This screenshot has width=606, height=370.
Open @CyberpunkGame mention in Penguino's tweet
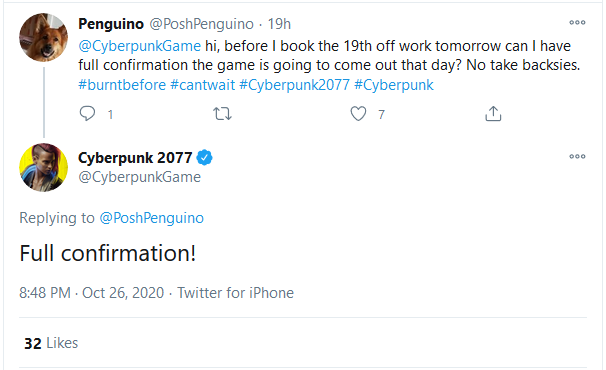click(x=140, y=46)
